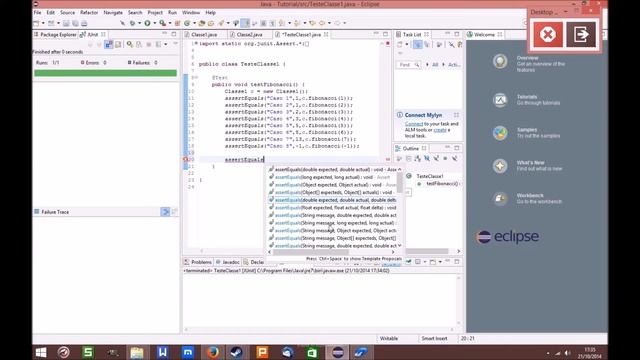This screenshot has height=360, width=640.
Task: Open the Navigate menu
Action: pos(113,13)
